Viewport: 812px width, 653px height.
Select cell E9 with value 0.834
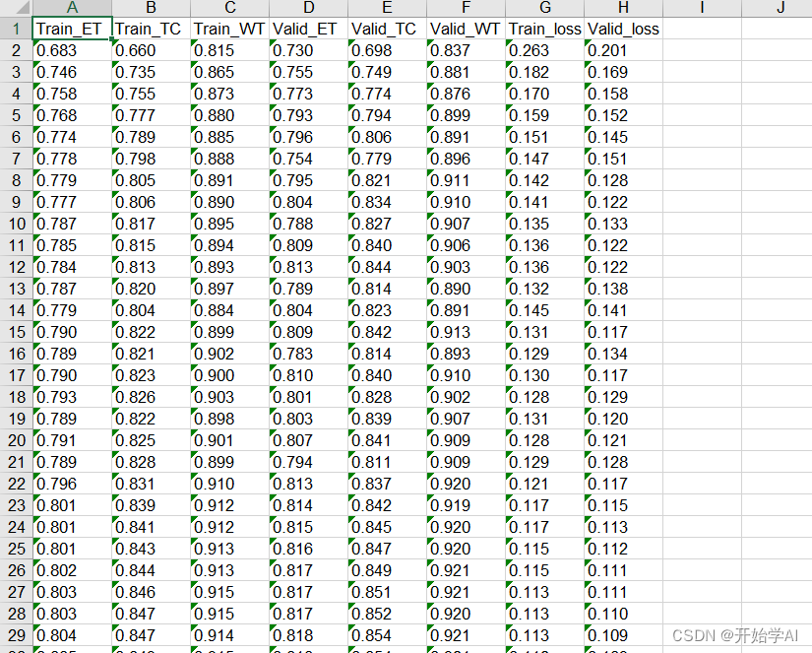(x=387, y=202)
